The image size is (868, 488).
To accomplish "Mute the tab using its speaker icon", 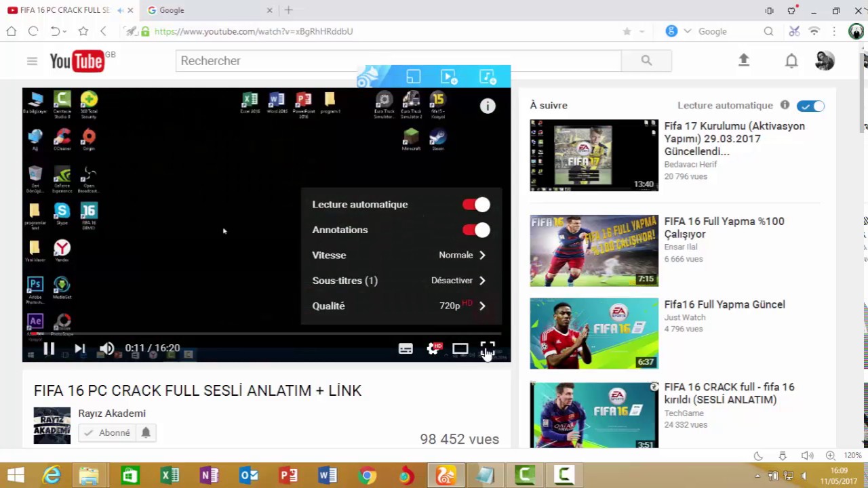I will (120, 10).
